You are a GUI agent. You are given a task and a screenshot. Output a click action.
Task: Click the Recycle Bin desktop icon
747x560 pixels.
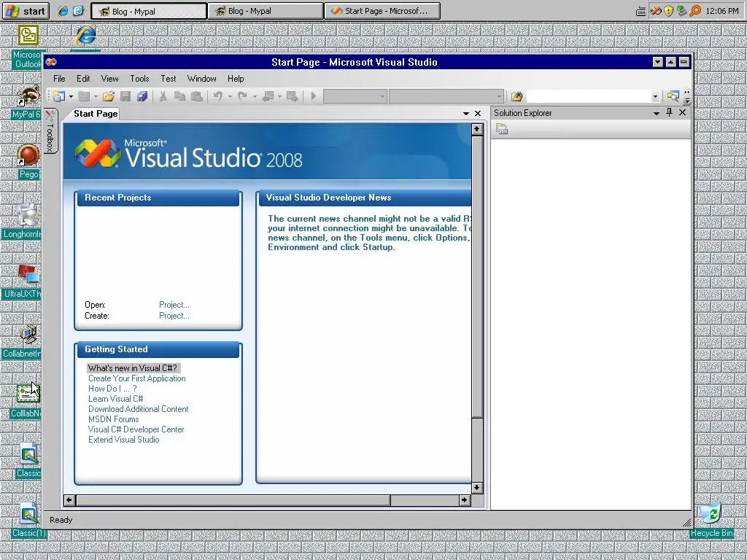coord(711,519)
